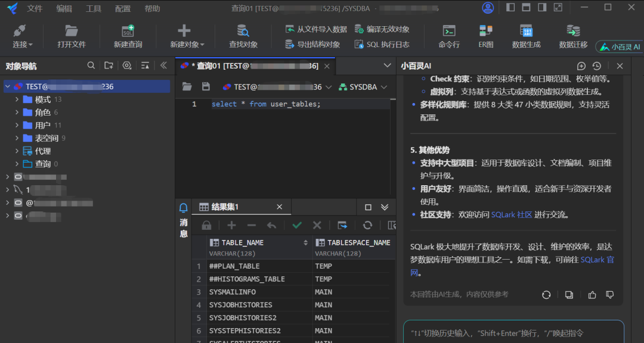This screenshot has height=343, width=644.
Task: Create a new query with 新建查询
Action: tap(128, 37)
